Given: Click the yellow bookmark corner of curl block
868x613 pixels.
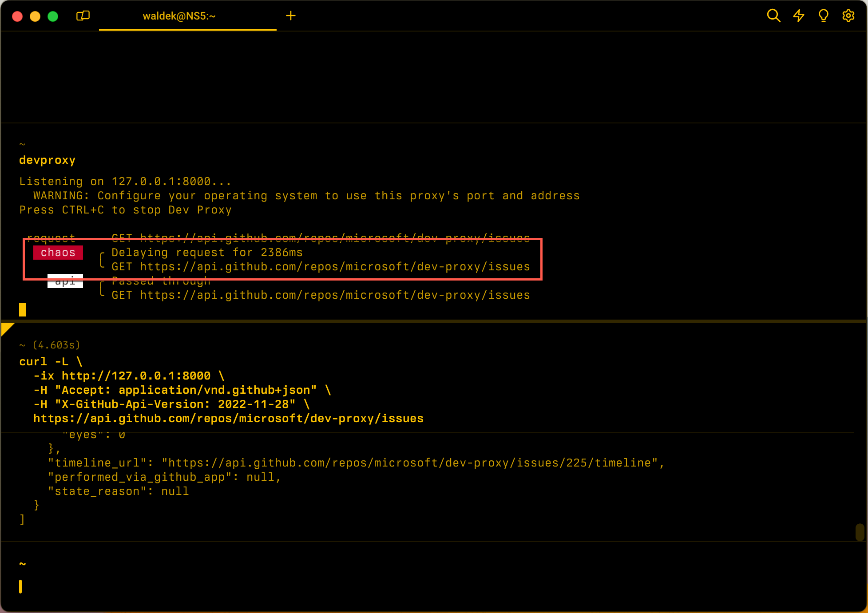Looking at the screenshot, I should (x=6, y=328).
